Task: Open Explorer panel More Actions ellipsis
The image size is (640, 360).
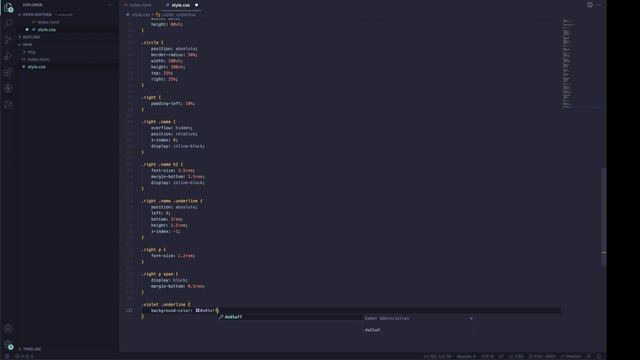Action: click(x=111, y=5)
